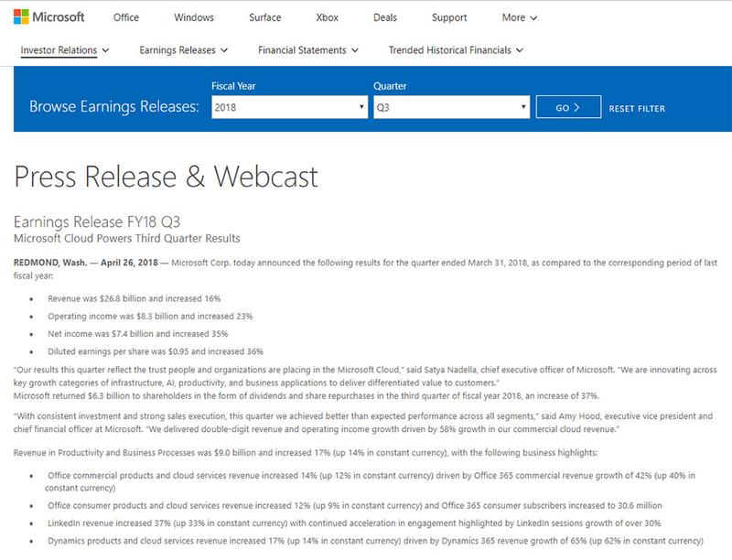Image resolution: width=732 pixels, height=560 pixels.
Task: Open the Quarter Q3 selector
Action: pos(451,107)
